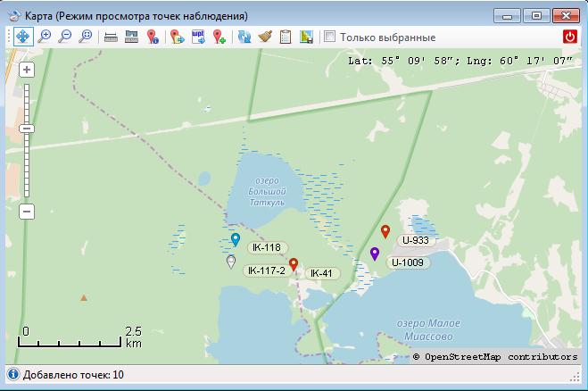Image resolution: width=588 pixels, height=391 pixels.
Task: Click the purple marker near U-1009
Action: coord(374,254)
